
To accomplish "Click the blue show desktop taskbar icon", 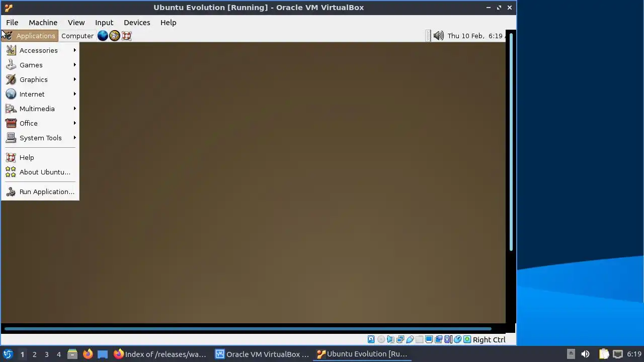I will point(103,354).
